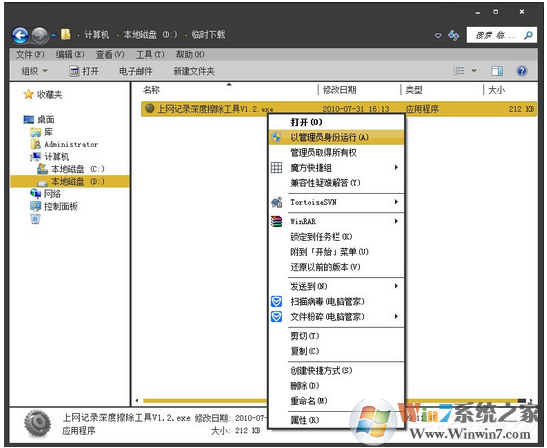Image resolution: width=547 pixels, height=448 pixels.
Task: Click the refresh icon beside address bar
Action: (x=454, y=35)
